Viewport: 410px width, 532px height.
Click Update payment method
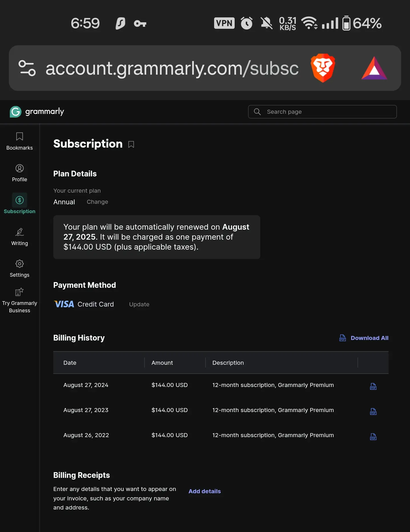pyautogui.click(x=139, y=304)
